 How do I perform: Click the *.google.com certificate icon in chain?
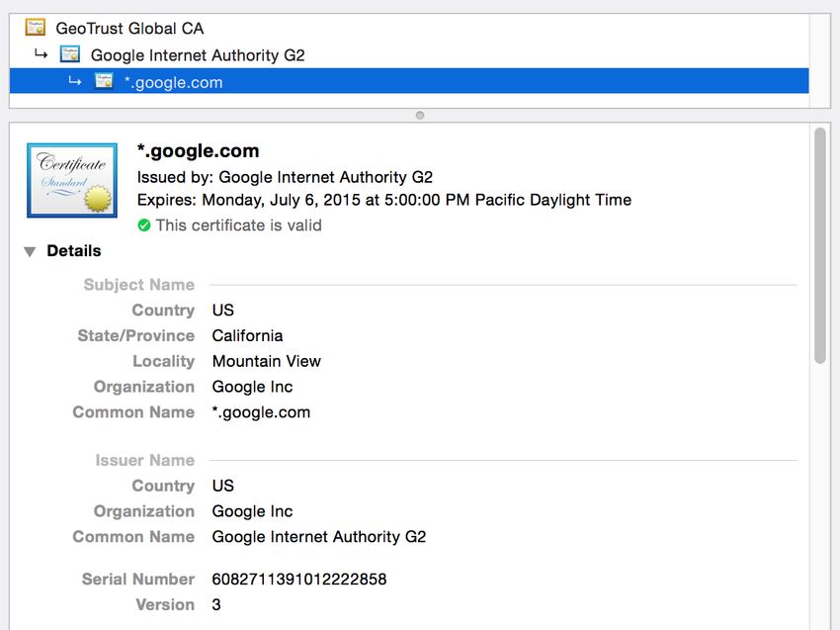[104, 81]
